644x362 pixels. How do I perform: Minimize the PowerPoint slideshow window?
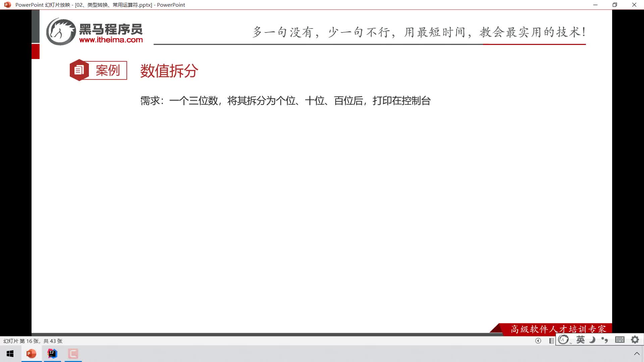pos(595,5)
